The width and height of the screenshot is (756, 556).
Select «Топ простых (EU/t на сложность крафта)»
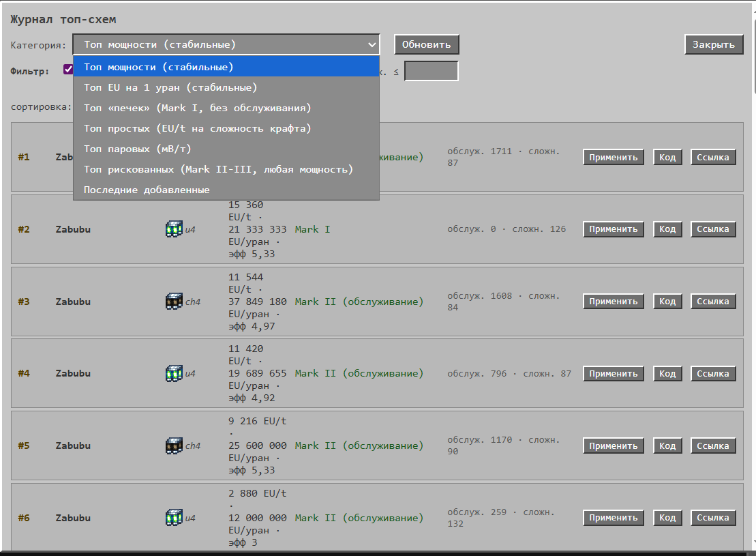[x=226, y=128]
